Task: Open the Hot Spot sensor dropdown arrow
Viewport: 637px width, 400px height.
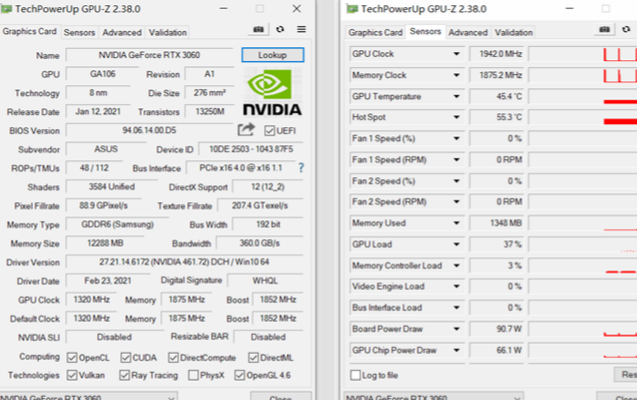Action: point(457,117)
